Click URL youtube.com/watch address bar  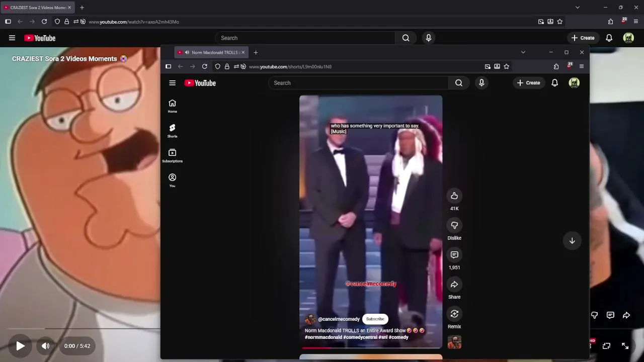(x=134, y=22)
